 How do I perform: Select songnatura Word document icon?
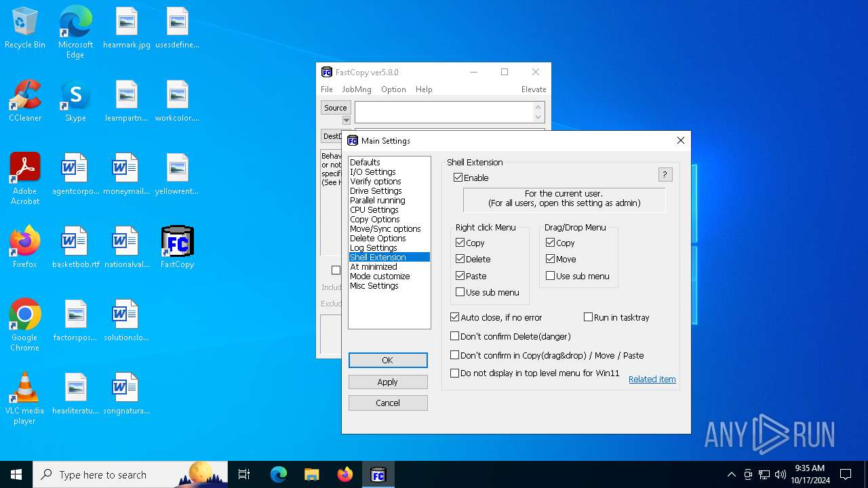pyautogui.click(x=127, y=394)
